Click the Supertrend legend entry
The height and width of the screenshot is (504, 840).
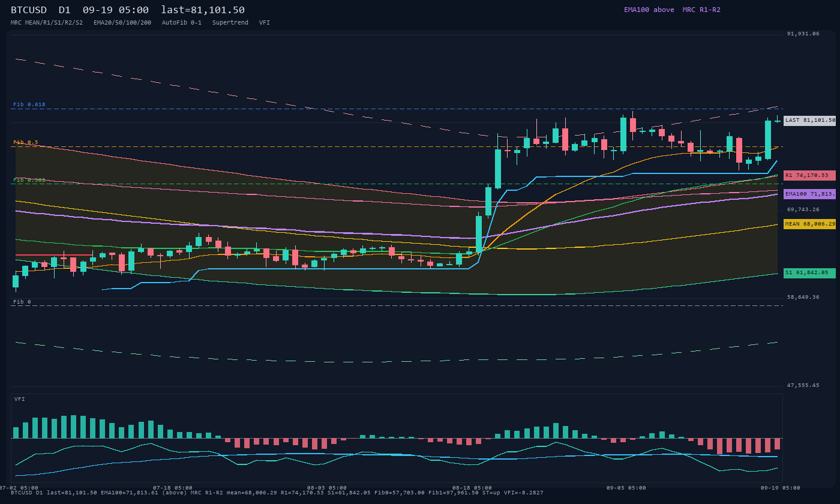point(230,23)
